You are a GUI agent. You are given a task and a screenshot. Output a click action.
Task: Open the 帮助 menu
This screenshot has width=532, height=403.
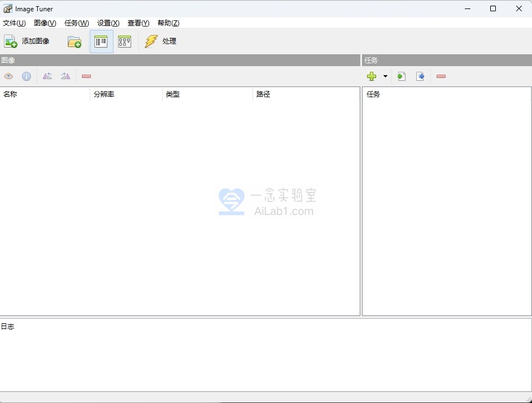click(168, 23)
